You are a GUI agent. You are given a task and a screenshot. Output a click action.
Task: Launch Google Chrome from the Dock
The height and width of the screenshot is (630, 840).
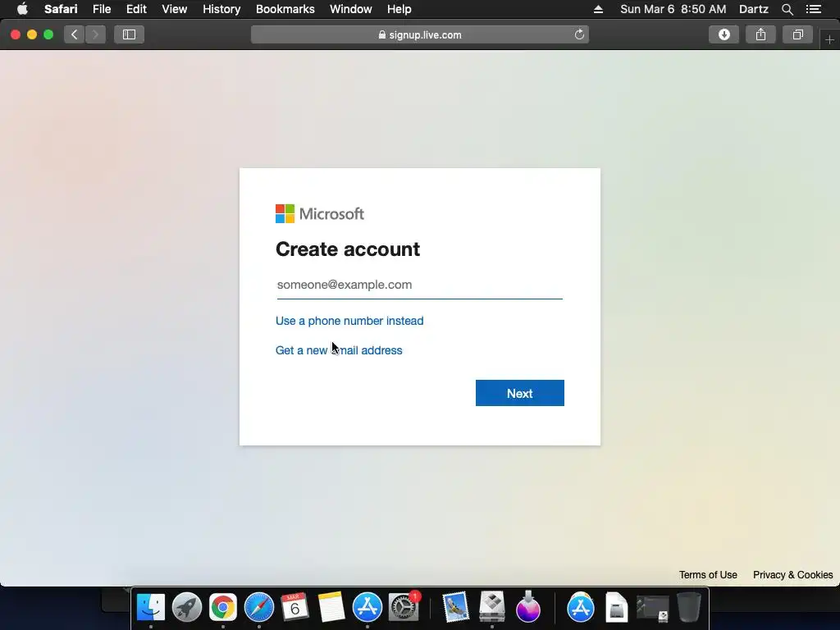(223, 608)
